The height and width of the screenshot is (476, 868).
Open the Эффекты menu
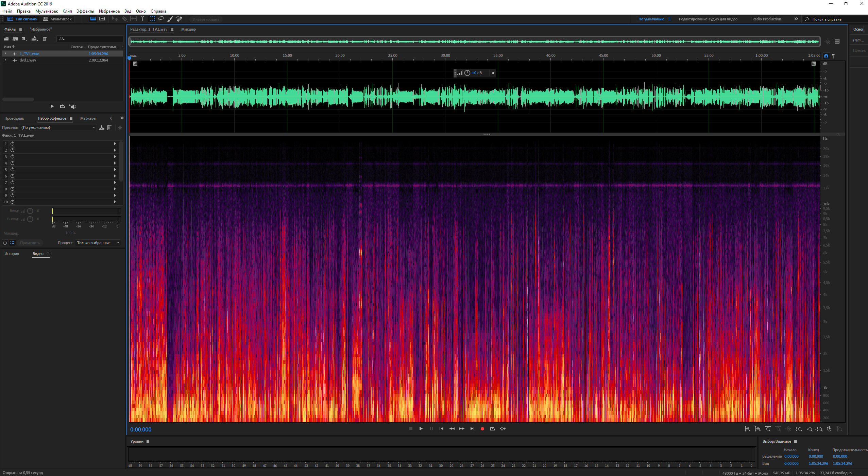pos(85,11)
